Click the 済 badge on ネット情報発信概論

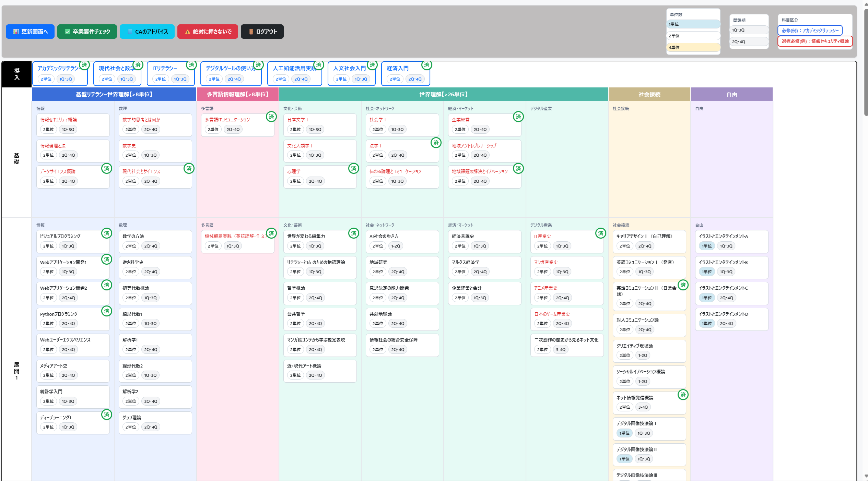click(x=683, y=395)
